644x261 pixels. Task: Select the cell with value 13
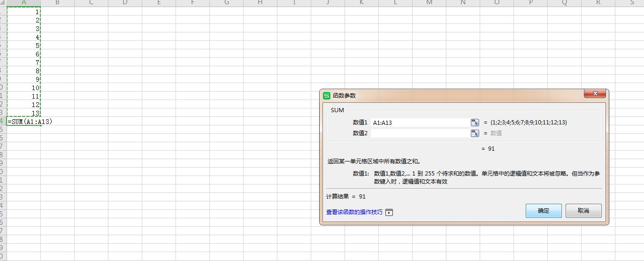[24, 113]
